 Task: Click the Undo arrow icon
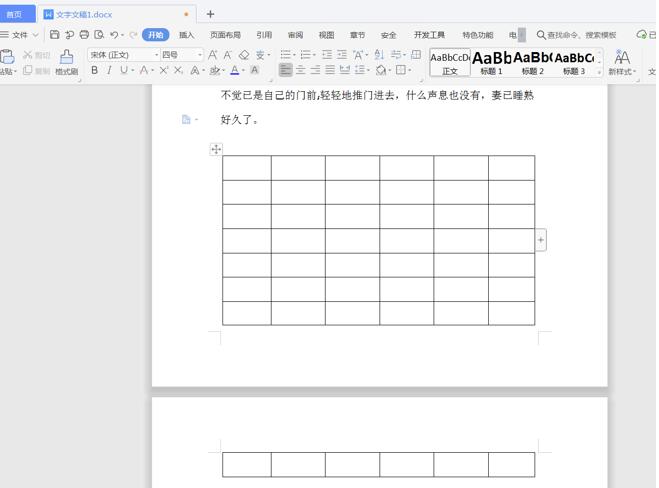click(x=114, y=34)
